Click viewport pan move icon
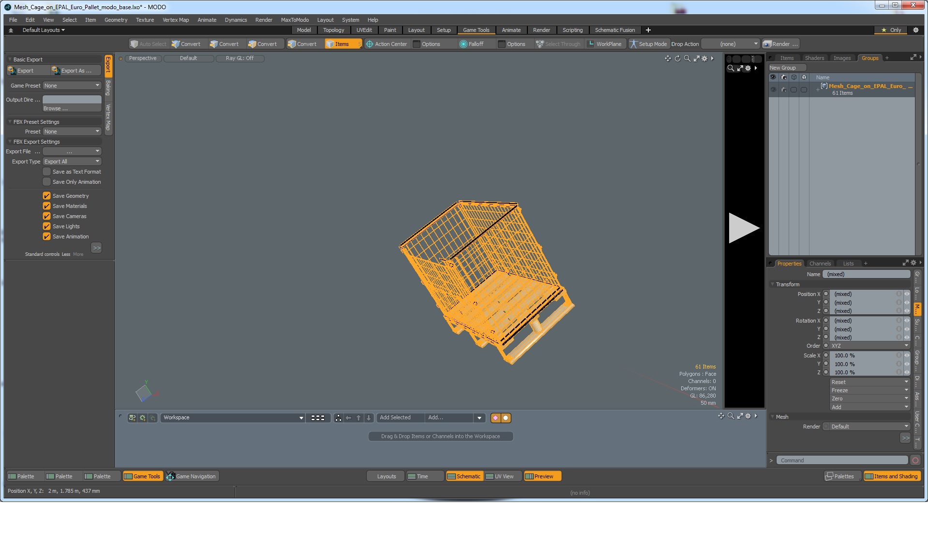This screenshot has height=560, width=928. [668, 59]
